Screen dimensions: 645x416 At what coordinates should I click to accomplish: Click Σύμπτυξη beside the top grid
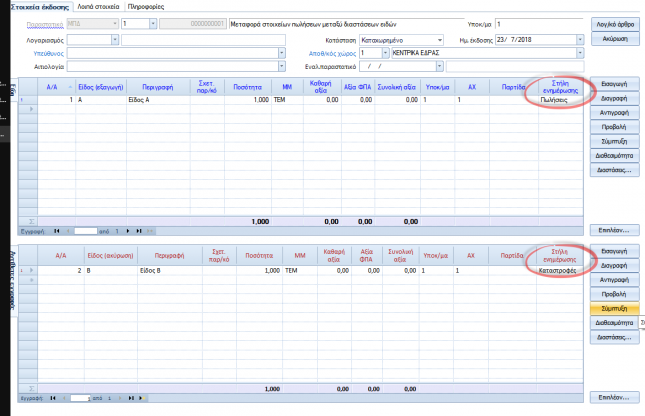coord(614,142)
